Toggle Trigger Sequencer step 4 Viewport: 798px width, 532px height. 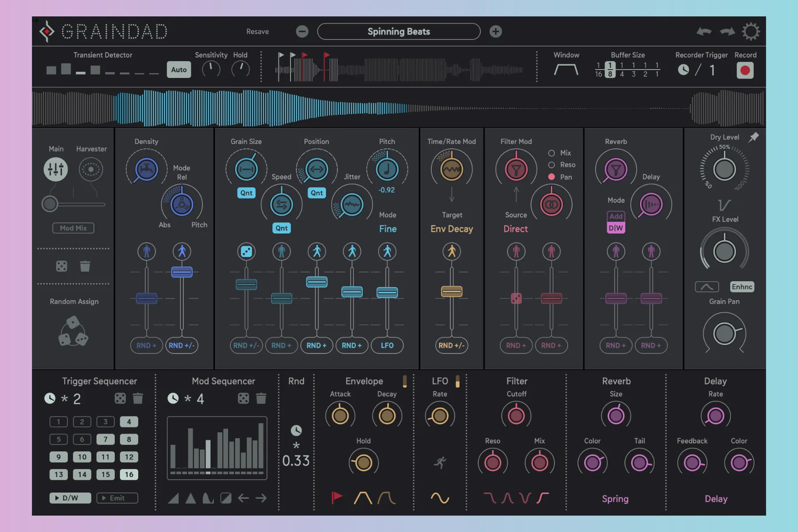point(129,422)
